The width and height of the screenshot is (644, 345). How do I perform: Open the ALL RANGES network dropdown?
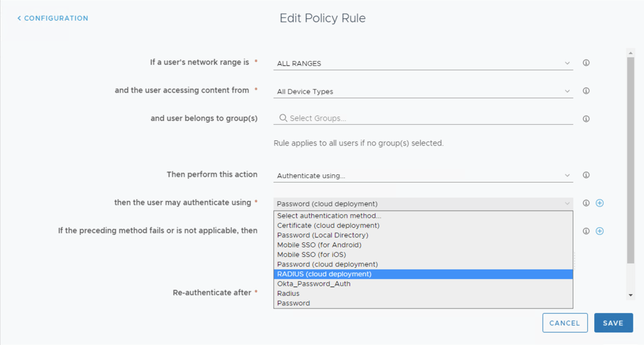pos(423,64)
